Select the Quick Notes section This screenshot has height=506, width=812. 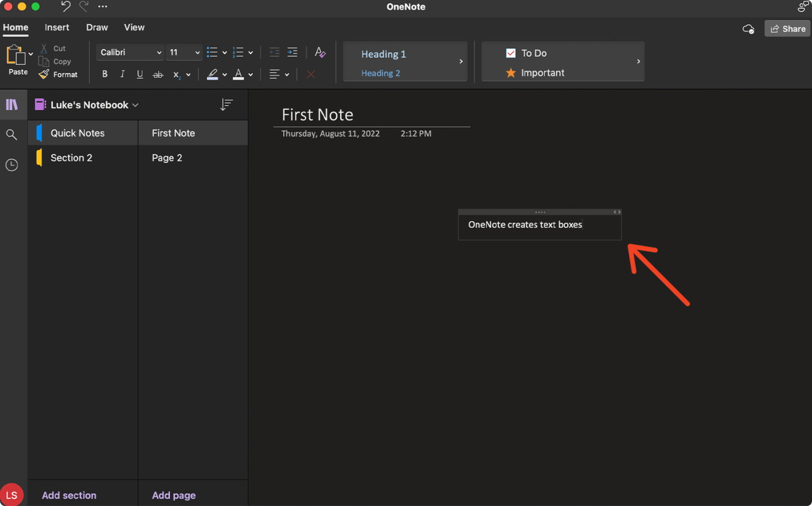coord(83,133)
